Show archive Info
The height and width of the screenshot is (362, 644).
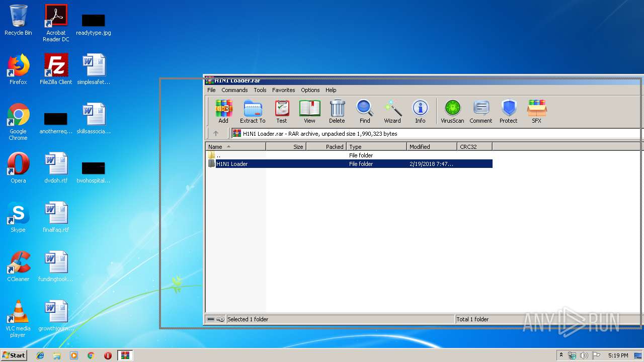(420, 111)
